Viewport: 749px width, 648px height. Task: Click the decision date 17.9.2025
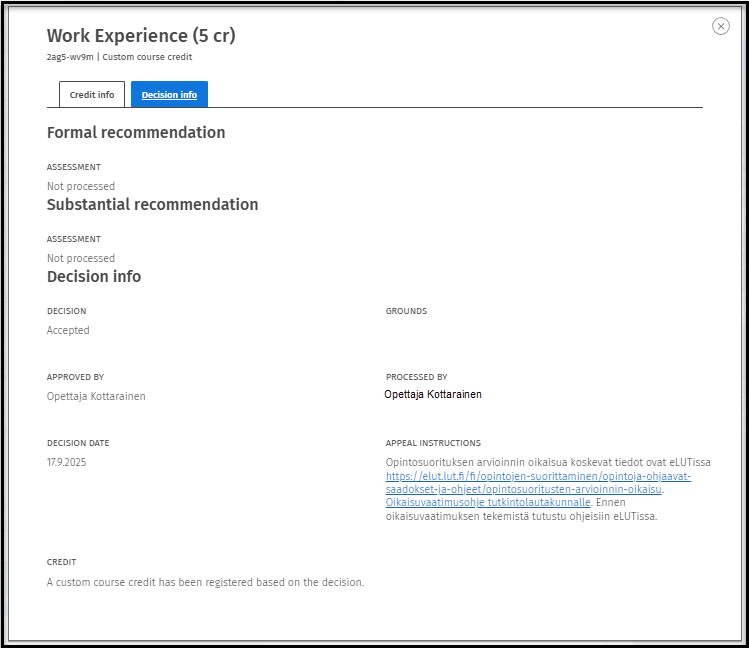pyautogui.click(x=67, y=462)
